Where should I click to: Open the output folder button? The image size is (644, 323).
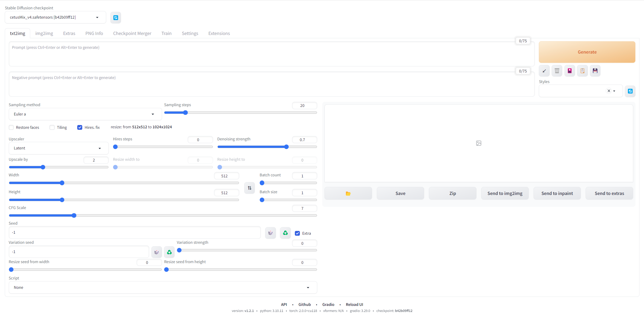[x=348, y=193]
